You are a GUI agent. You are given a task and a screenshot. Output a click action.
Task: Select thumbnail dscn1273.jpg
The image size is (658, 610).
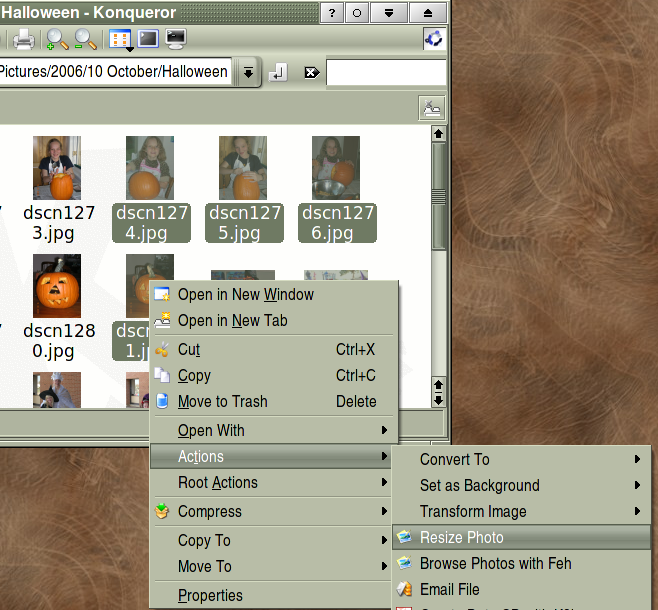coord(57,167)
